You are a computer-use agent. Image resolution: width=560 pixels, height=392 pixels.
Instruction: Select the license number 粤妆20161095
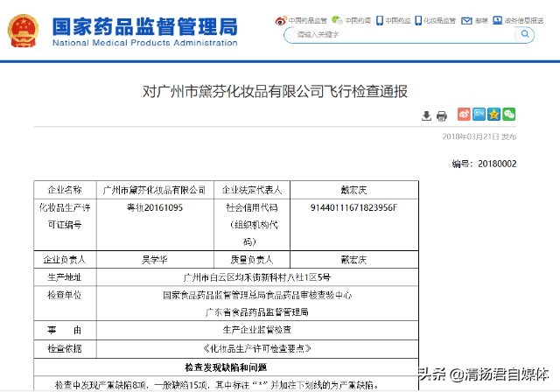click(x=155, y=207)
